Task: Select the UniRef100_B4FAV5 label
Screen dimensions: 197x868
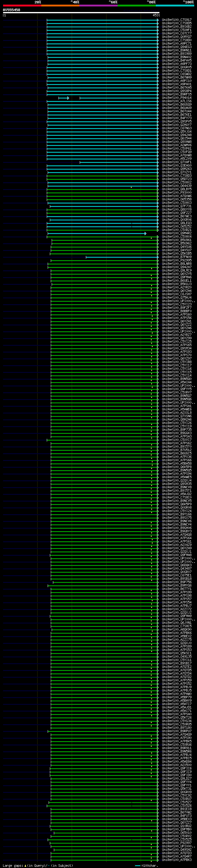Action: click(177, 61)
